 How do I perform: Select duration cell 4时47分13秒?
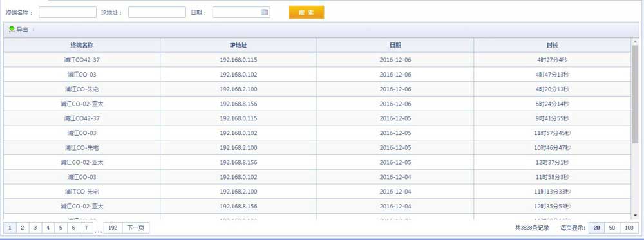[553, 75]
